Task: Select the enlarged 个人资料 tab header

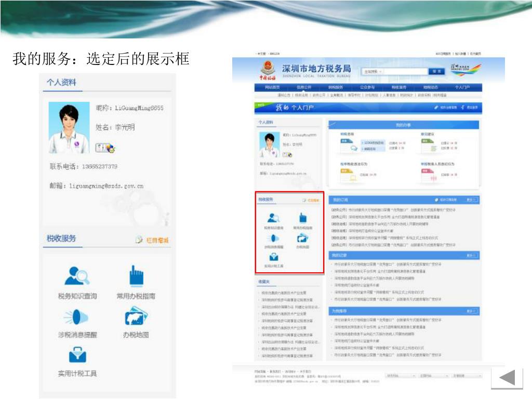Action: 61,83
